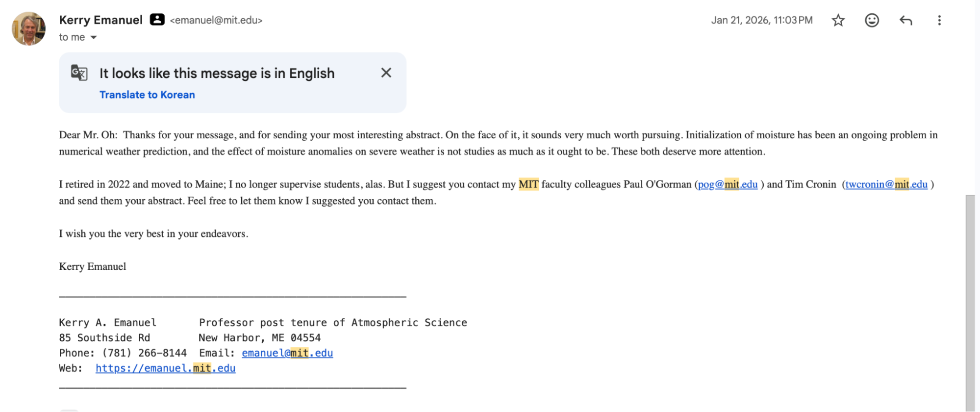Visit the https://emanuel.mit.edu web link
Image resolution: width=980 pixels, height=412 pixels.
pyautogui.click(x=165, y=368)
